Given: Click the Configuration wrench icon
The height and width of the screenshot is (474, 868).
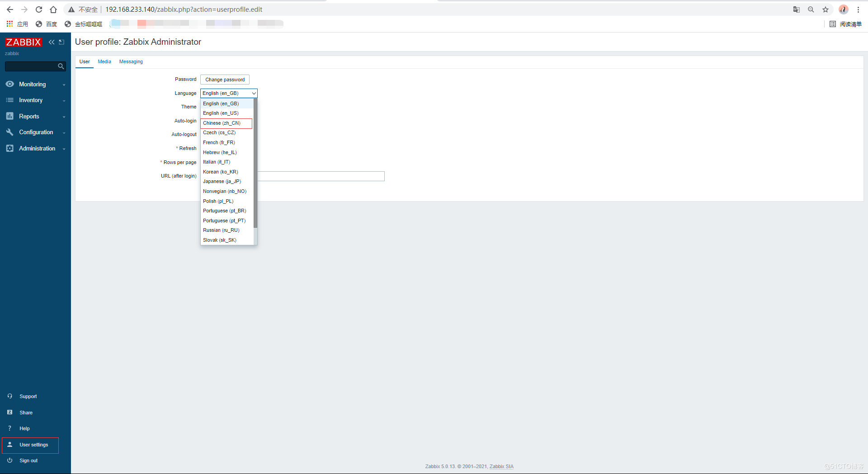Looking at the screenshot, I should tap(9, 132).
